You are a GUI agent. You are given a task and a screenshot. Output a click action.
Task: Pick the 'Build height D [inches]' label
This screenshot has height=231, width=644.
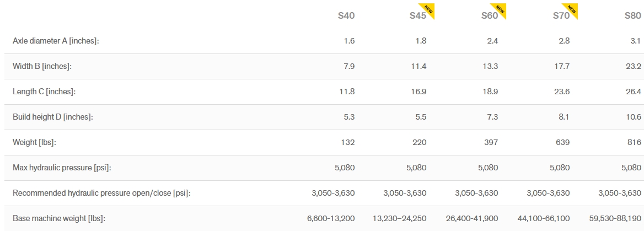point(52,117)
